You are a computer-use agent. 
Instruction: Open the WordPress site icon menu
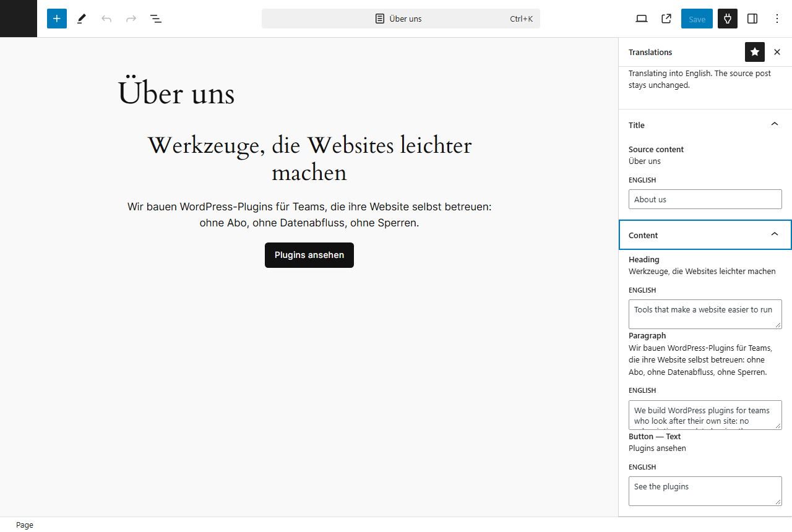click(19, 19)
